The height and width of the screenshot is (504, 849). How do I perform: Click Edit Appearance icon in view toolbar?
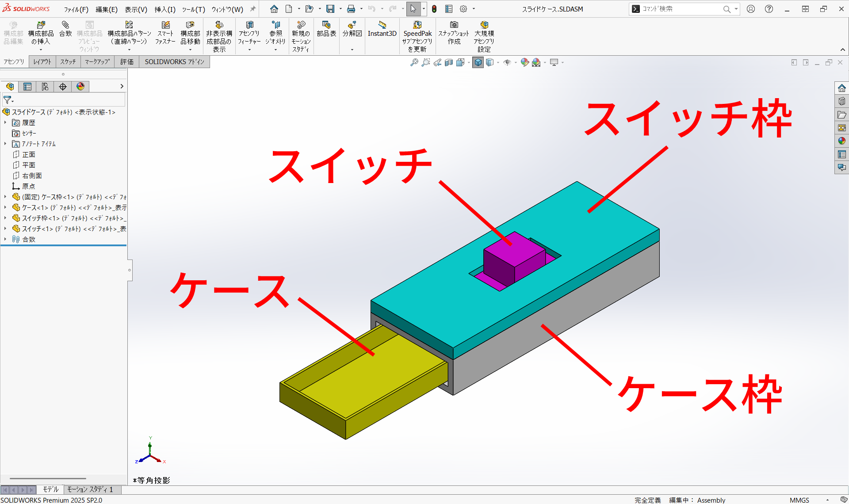point(525,63)
